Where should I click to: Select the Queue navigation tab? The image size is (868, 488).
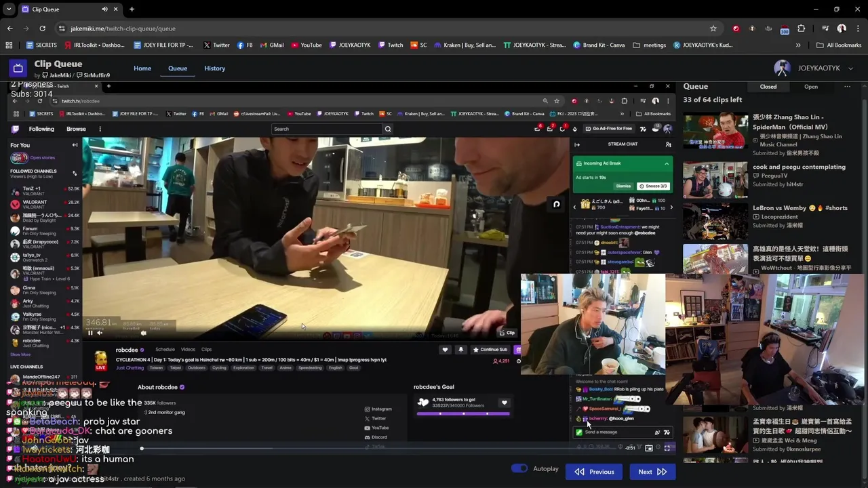tap(178, 68)
